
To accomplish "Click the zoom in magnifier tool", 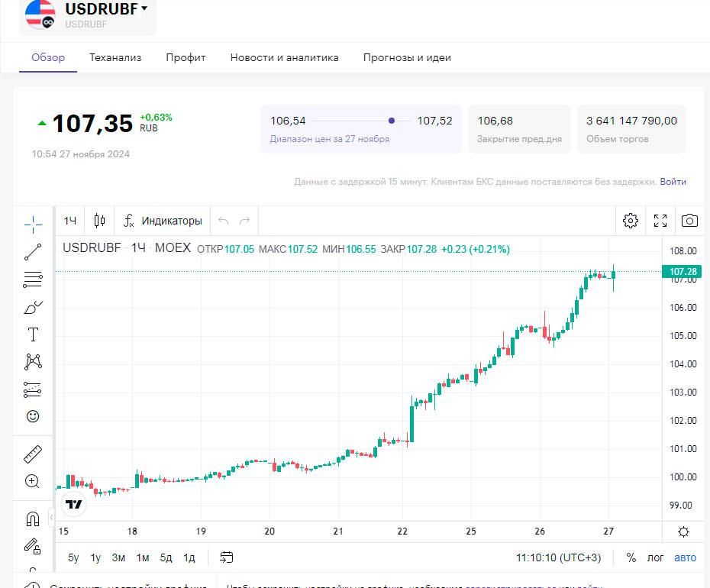I will coord(33,481).
